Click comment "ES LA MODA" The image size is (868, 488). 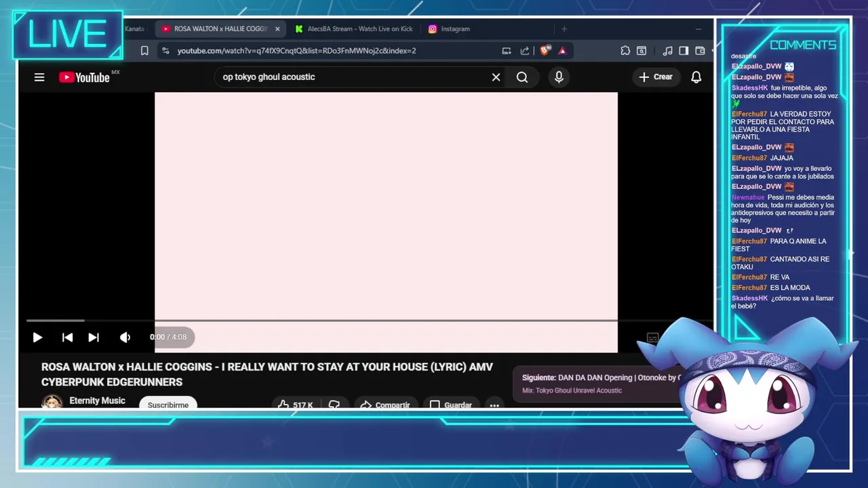pos(790,287)
